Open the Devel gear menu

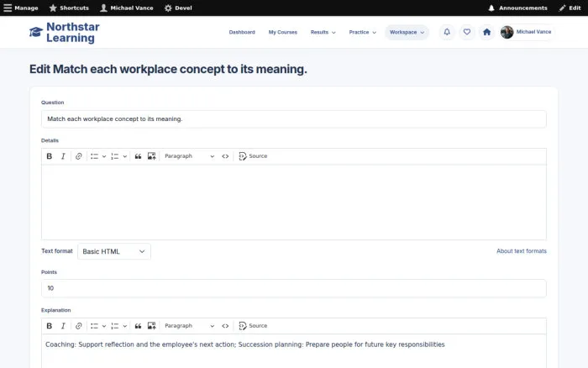pyautogui.click(x=178, y=8)
